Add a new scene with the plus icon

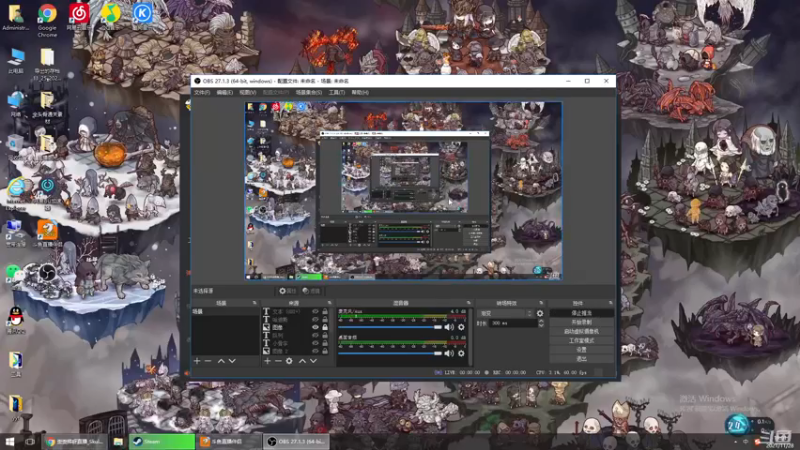pos(197,361)
